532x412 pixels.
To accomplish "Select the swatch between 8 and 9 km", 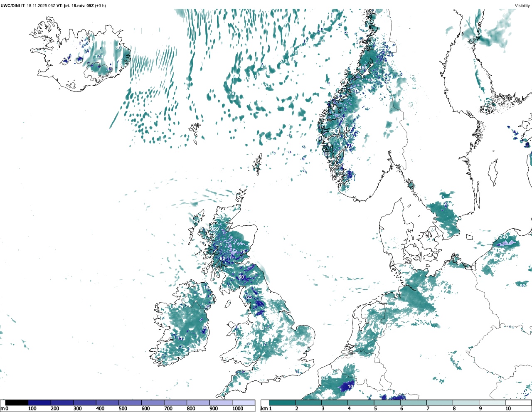I will coord(466,402).
